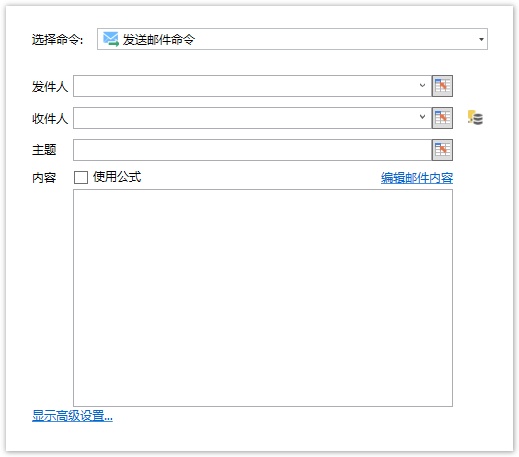The width and height of the screenshot is (519, 457).
Task: Expand the 发件人 dropdown chevron
Action: [x=422, y=85]
